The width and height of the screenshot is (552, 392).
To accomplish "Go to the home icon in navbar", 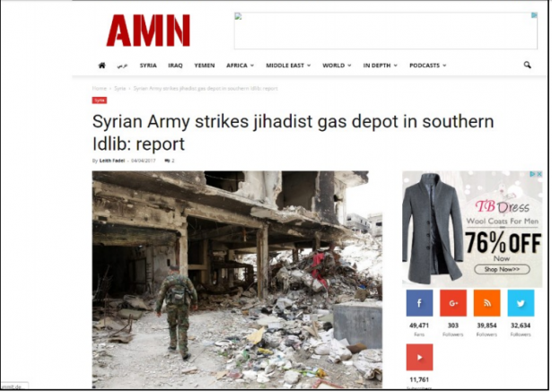I will 101,65.
